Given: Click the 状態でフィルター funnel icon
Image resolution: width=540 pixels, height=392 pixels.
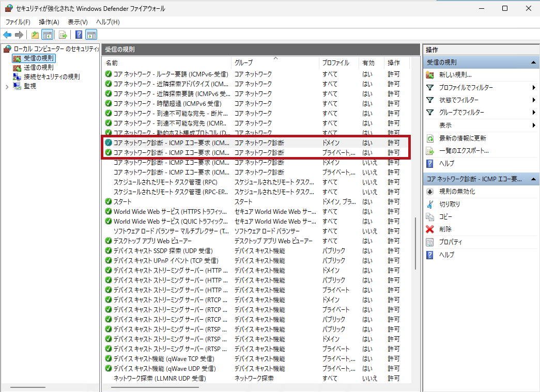Looking at the screenshot, I should (x=430, y=100).
